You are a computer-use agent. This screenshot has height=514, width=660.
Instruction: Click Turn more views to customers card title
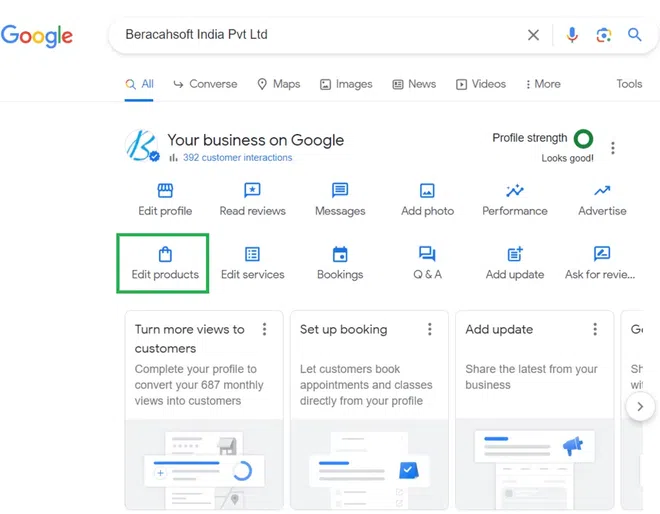[189, 339]
